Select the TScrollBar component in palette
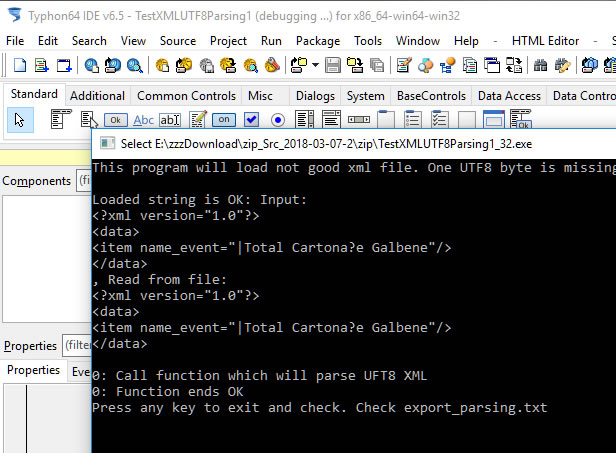The image size is (616, 453). 359,119
